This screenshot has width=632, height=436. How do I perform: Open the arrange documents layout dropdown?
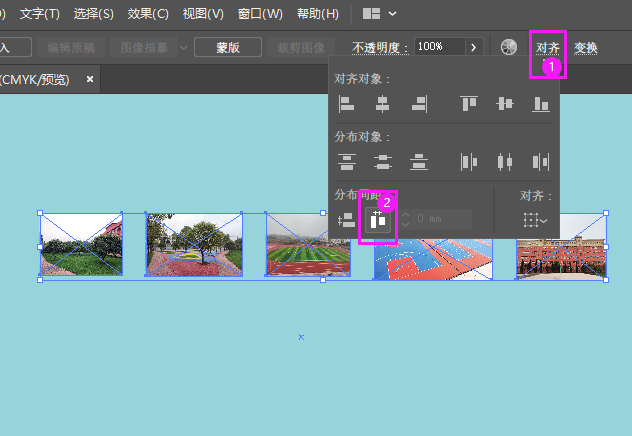[379, 14]
